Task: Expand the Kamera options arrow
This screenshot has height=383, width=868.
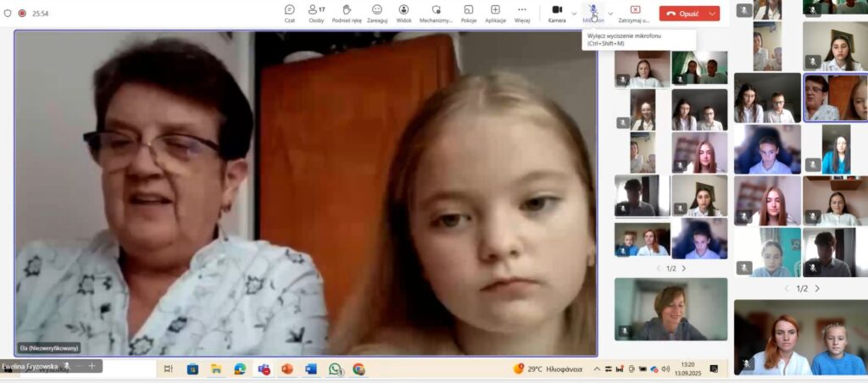Action: click(574, 14)
